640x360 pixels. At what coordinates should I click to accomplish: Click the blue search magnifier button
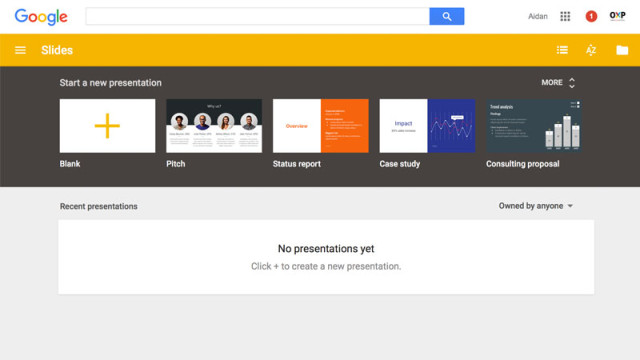tap(447, 16)
